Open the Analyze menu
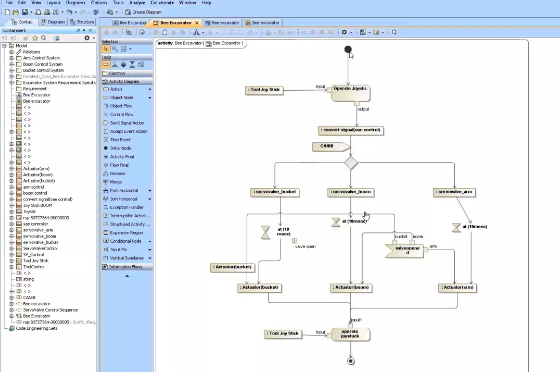The width and height of the screenshot is (560, 381). pos(137,2)
